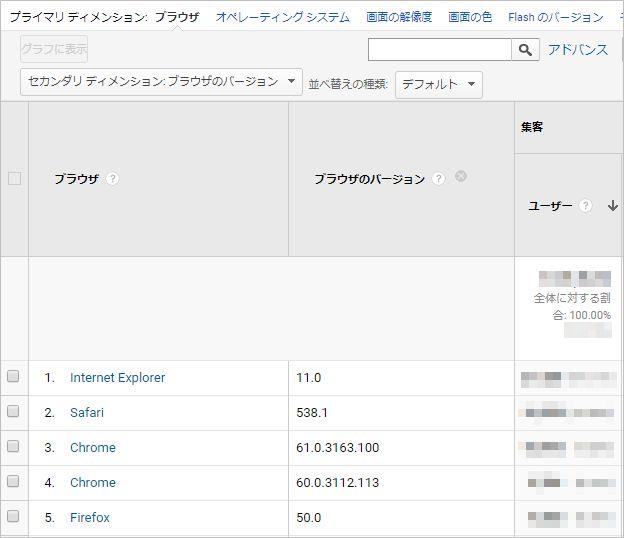The height and width of the screenshot is (538, 624).
Task: Click the ブラウザ column header
Action: click(76, 179)
